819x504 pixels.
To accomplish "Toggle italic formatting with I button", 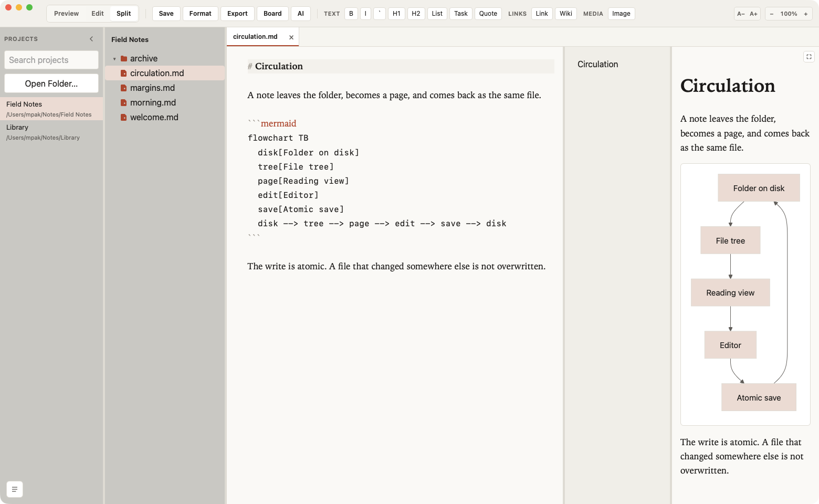I will click(365, 14).
